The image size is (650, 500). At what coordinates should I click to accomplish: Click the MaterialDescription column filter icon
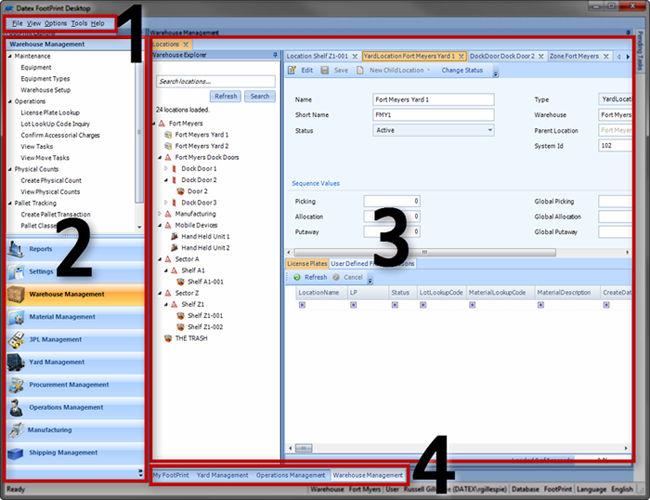[541, 305]
